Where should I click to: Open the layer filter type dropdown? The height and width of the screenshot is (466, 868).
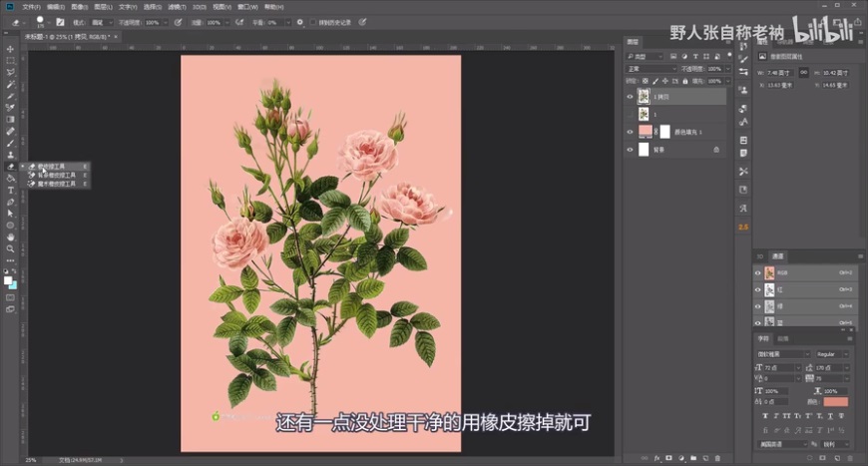coord(645,57)
